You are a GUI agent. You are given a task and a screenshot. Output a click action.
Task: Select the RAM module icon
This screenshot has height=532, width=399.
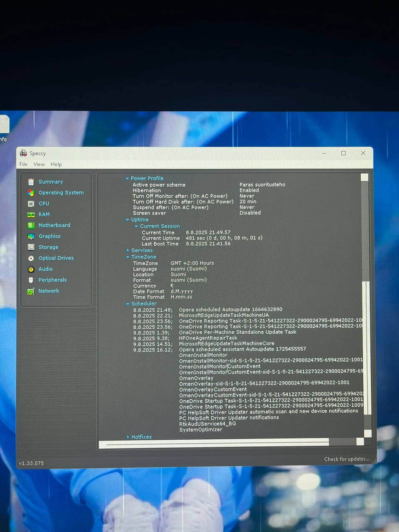31,214
